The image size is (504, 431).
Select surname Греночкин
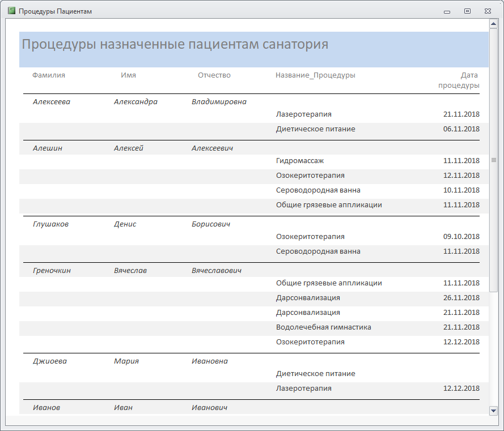coord(52,271)
